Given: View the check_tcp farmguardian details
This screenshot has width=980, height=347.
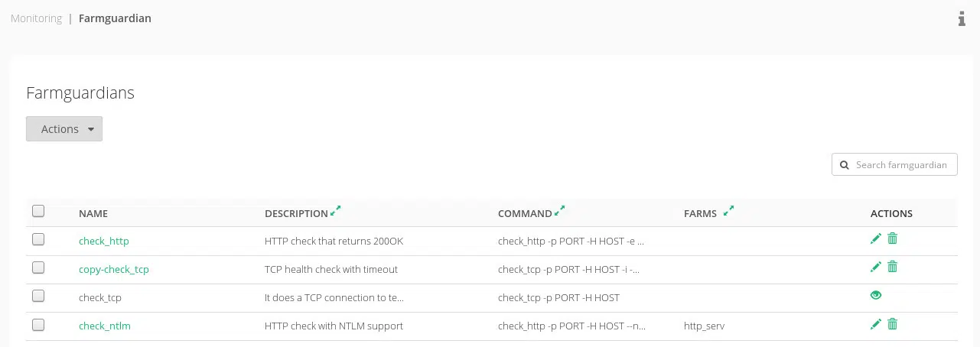Looking at the screenshot, I should point(876,296).
